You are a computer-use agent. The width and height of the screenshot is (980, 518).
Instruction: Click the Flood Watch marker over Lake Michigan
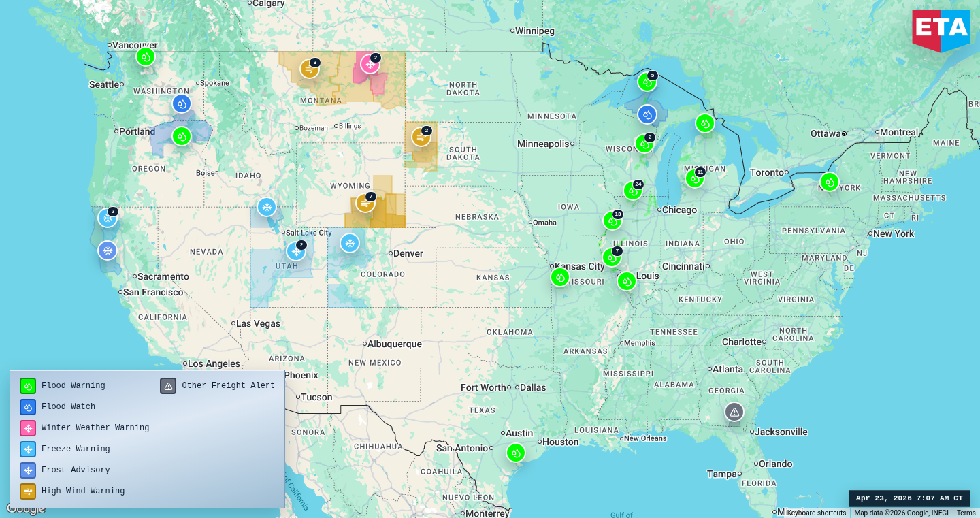(x=647, y=114)
